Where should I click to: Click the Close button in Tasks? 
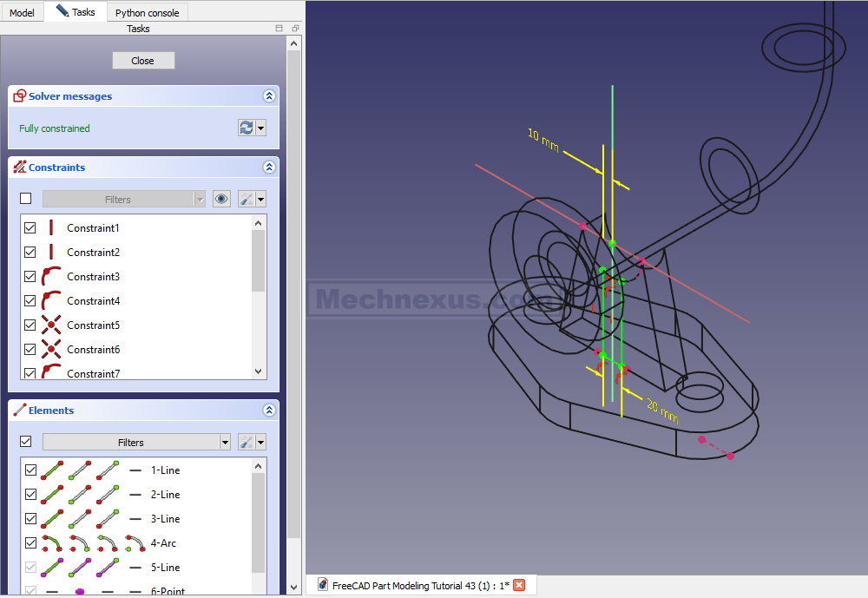[143, 61]
